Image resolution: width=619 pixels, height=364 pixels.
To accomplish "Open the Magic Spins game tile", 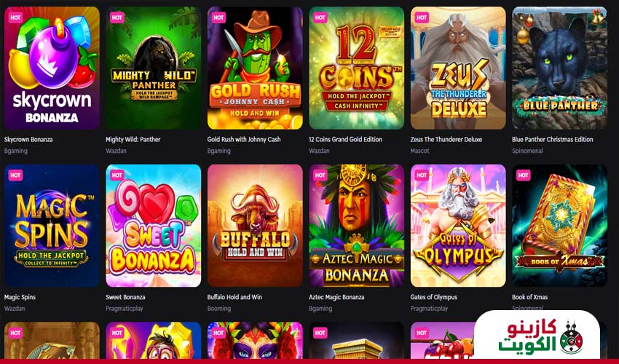I will click(52, 226).
